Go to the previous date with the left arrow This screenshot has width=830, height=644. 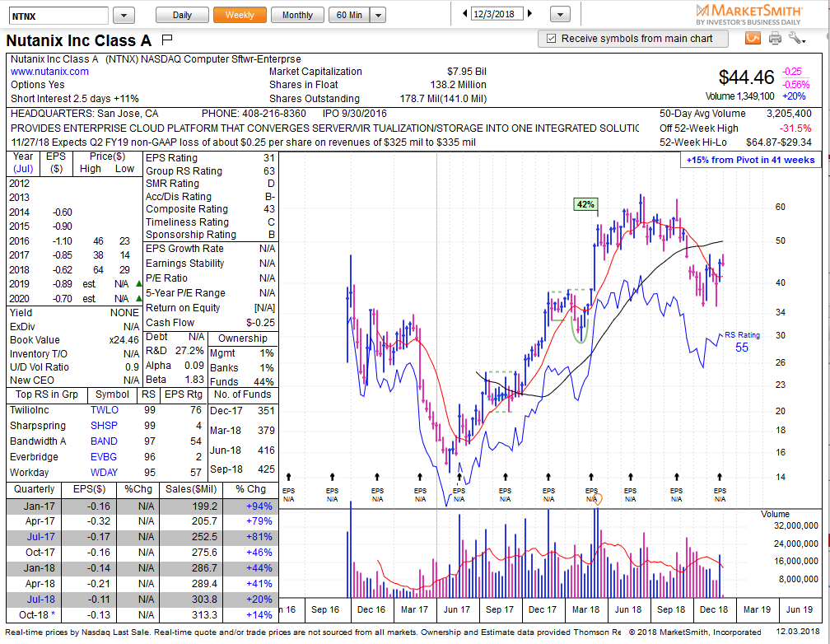[x=464, y=14]
